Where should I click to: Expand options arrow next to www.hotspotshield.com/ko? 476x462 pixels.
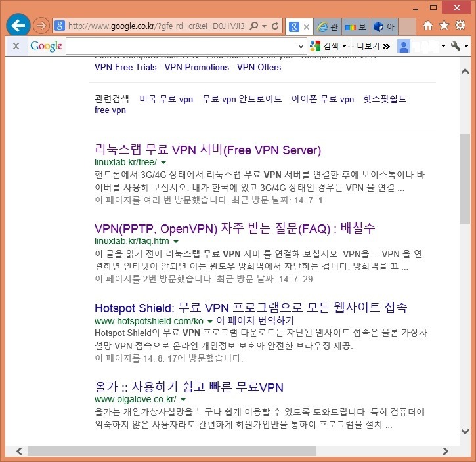[x=209, y=321]
